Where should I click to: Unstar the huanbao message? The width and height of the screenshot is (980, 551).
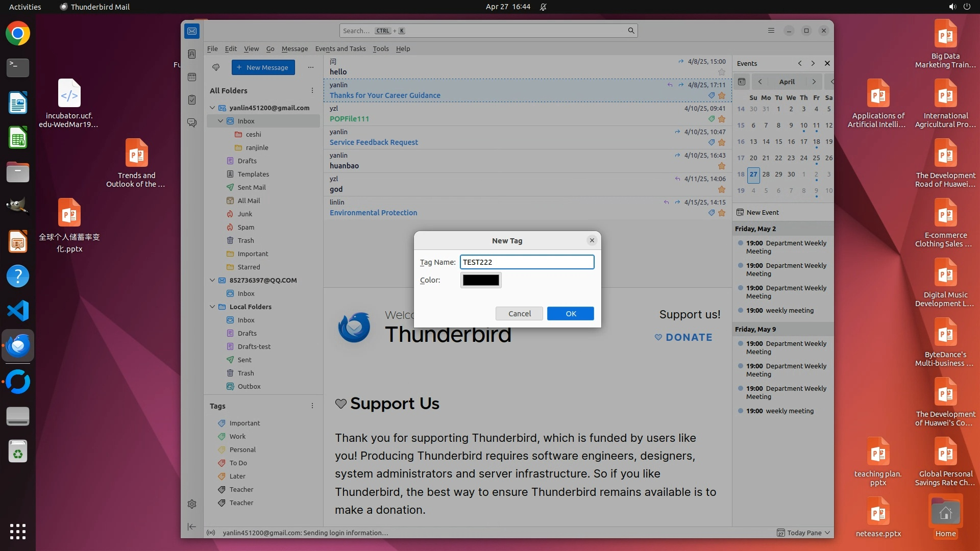(x=721, y=166)
